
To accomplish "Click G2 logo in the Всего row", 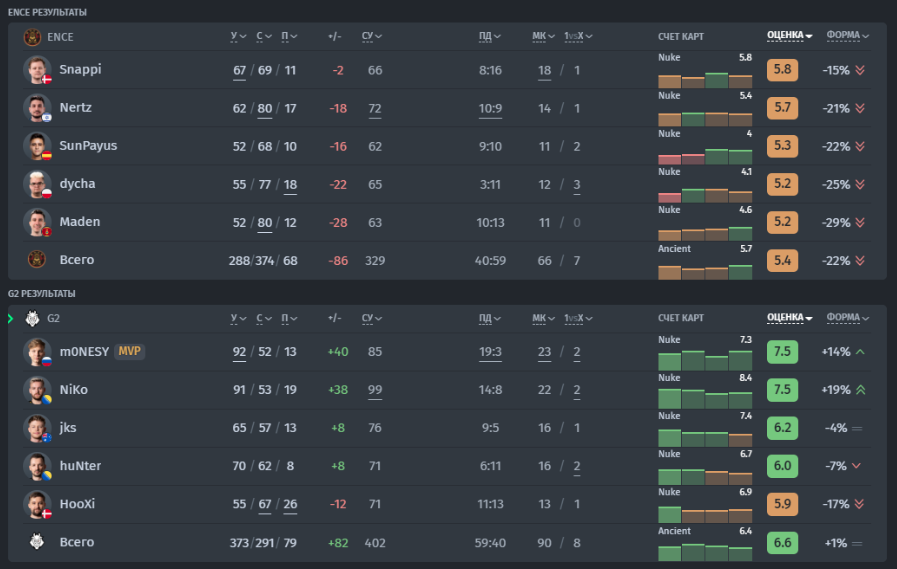I will (x=37, y=541).
